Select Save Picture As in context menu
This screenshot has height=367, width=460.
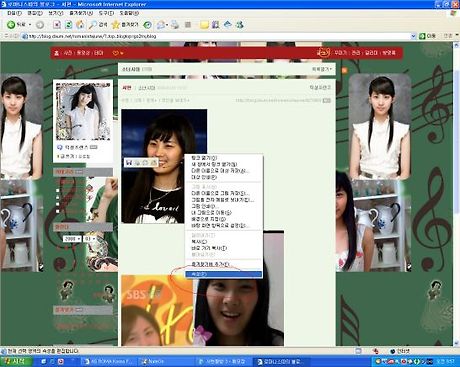[x=223, y=193]
